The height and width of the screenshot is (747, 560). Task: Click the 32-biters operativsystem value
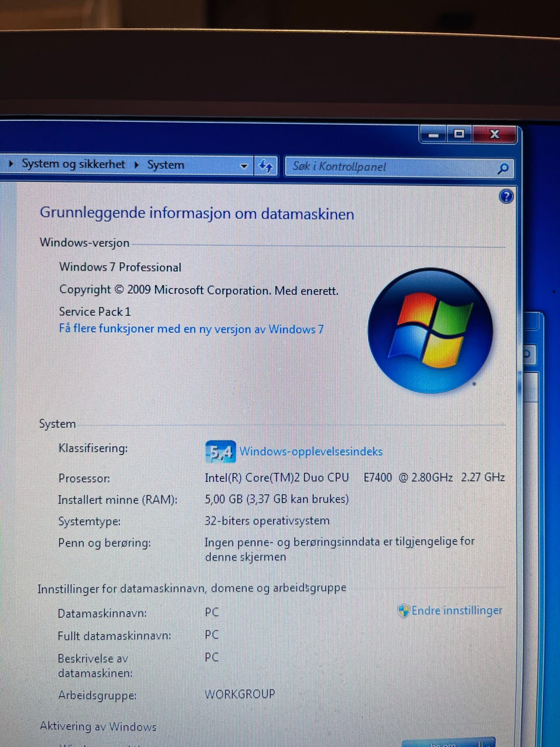coord(267,521)
